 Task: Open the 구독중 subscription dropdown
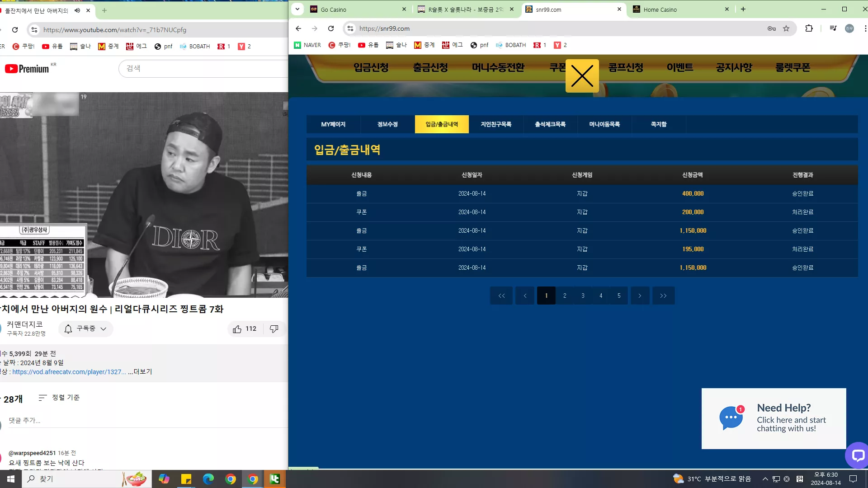(86, 329)
